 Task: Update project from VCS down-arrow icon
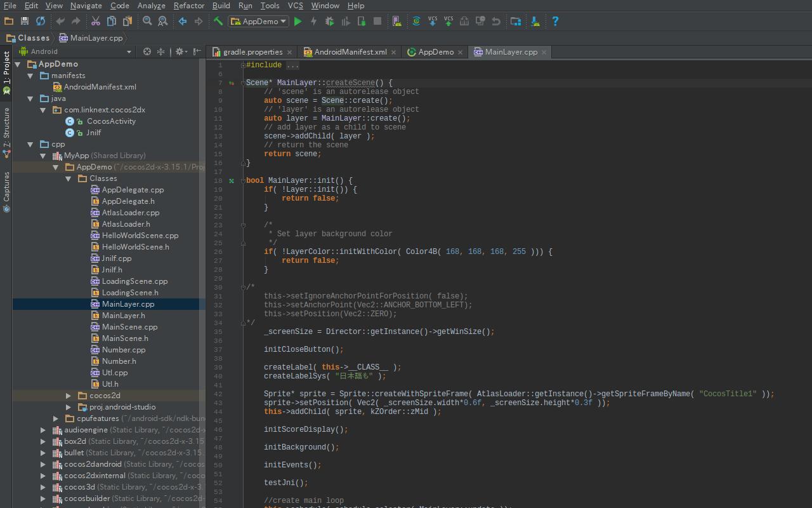(x=431, y=21)
